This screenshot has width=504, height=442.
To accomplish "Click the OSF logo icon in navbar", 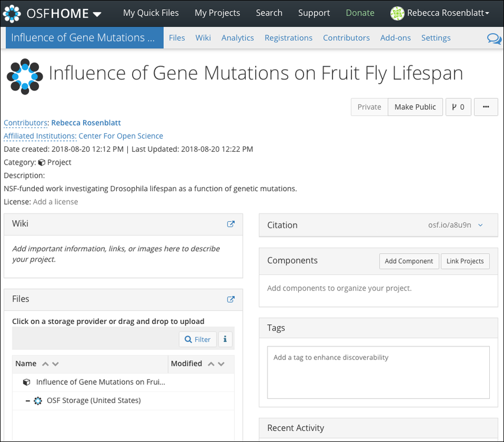I will click(x=12, y=13).
